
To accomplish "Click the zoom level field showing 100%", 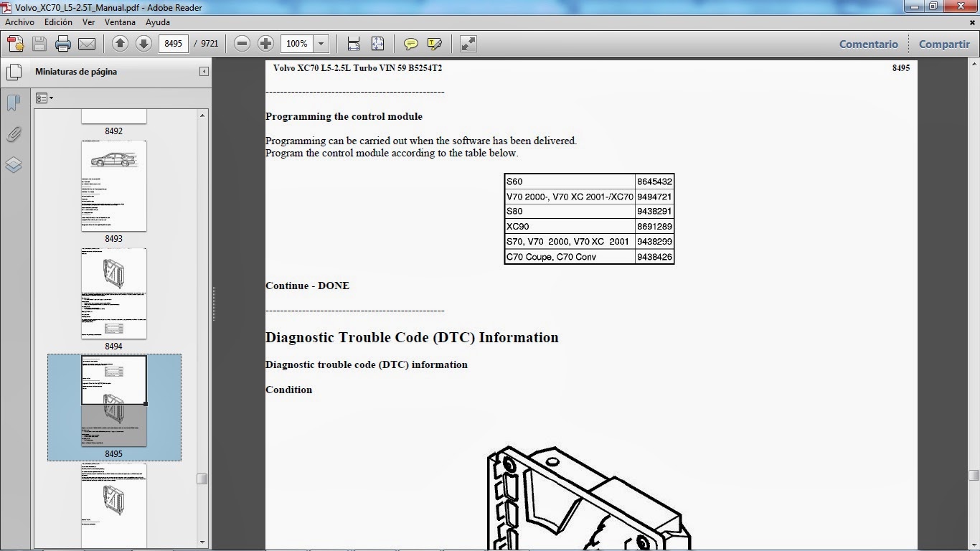I will pyautogui.click(x=297, y=44).
